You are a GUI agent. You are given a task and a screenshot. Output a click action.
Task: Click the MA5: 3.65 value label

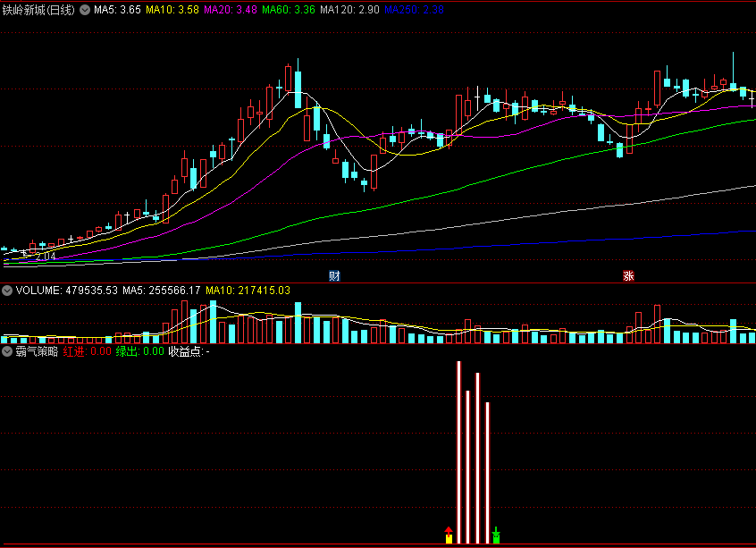pos(117,10)
